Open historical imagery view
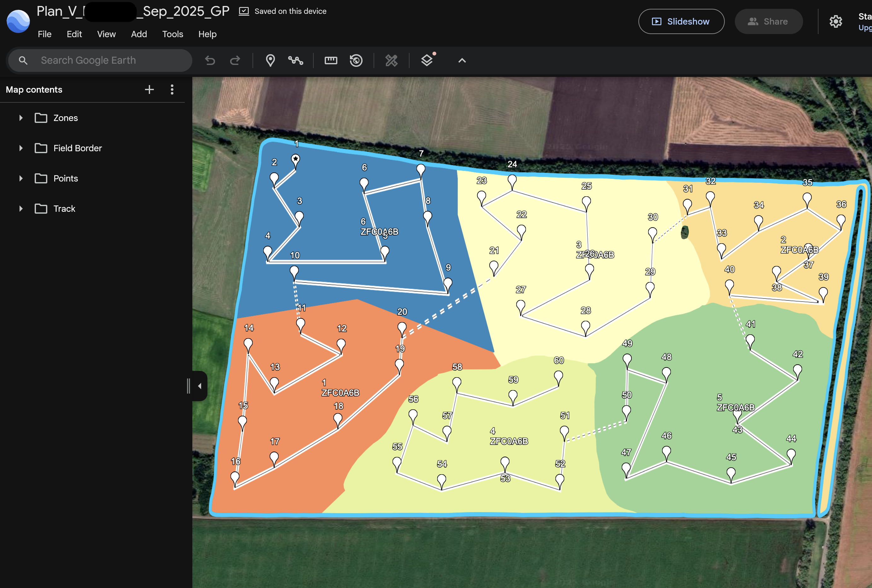 [x=356, y=60]
